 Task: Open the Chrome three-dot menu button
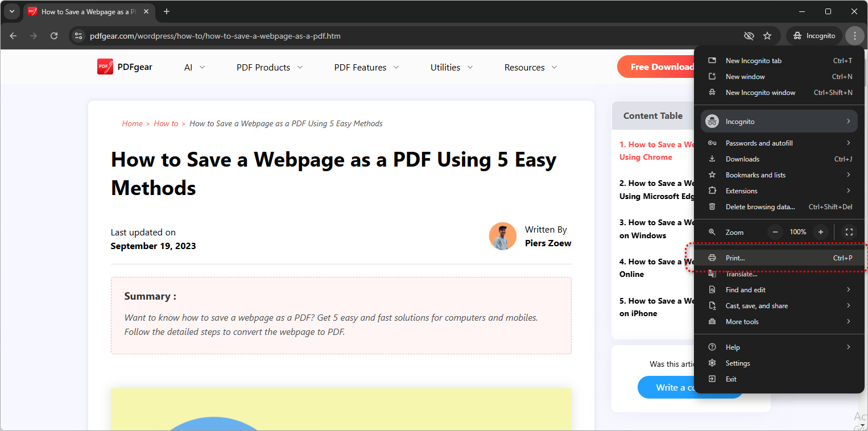click(x=854, y=36)
